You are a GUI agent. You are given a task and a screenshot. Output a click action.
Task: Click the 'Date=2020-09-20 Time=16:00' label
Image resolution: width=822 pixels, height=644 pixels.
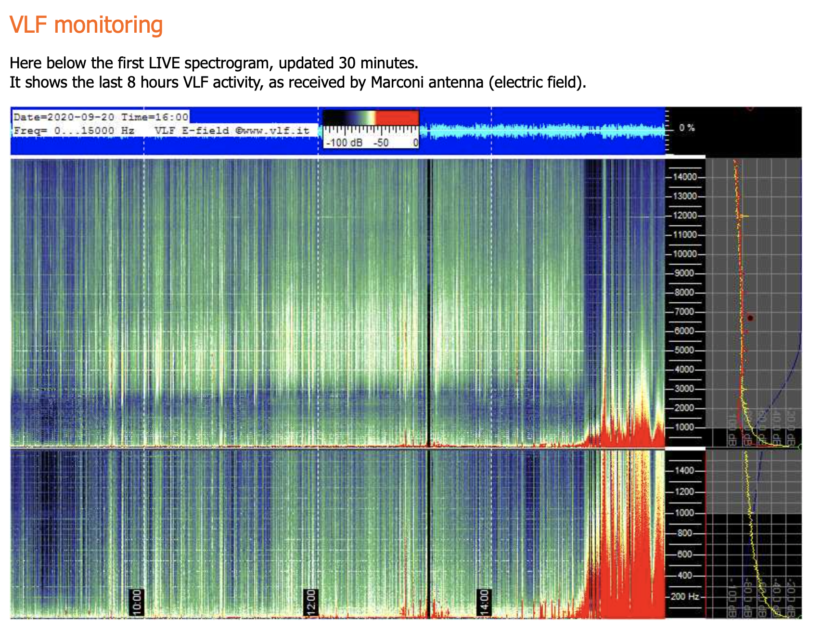click(x=101, y=117)
